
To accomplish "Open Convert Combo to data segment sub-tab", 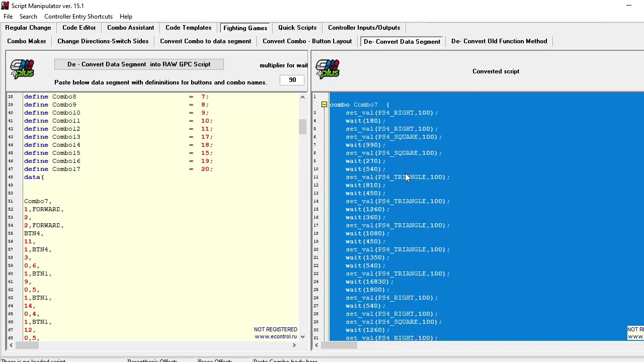I will point(205,41).
